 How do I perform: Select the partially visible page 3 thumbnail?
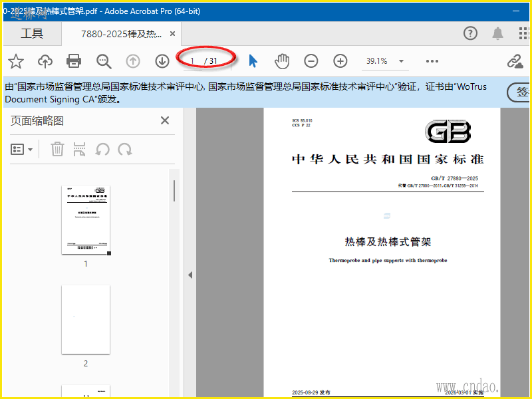coord(86,391)
